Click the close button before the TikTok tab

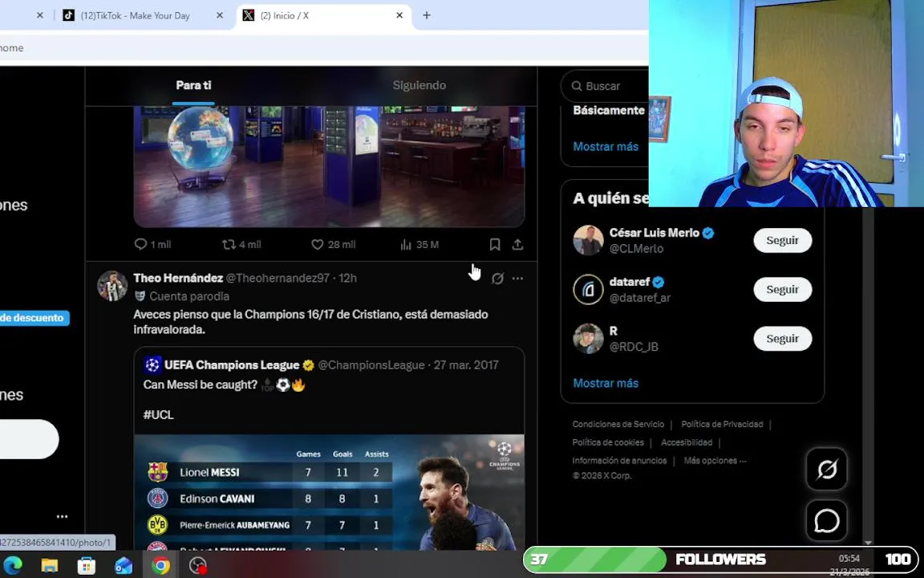[x=39, y=16]
